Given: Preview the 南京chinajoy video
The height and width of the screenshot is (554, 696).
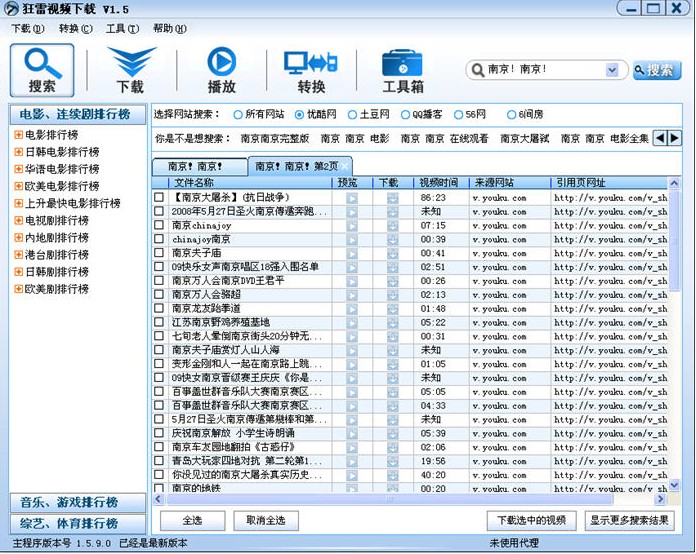Looking at the screenshot, I should pyautogui.click(x=352, y=226).
